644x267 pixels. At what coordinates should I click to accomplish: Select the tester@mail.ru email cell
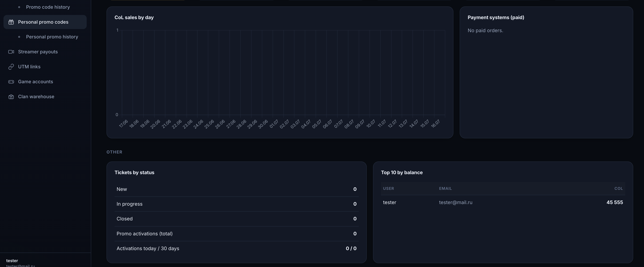455,202
